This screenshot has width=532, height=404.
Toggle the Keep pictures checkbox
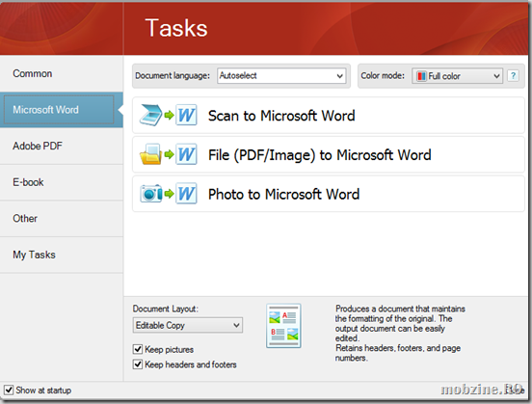tap(138, 349)
